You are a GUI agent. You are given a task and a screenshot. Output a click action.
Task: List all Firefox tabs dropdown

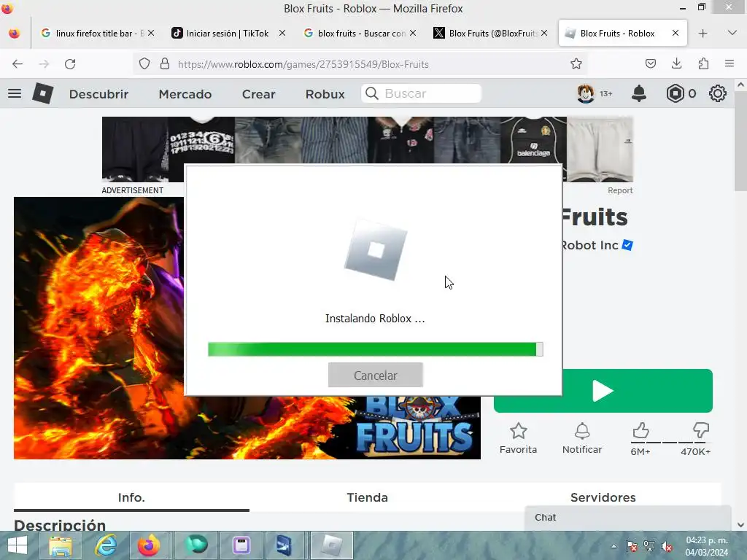(732, 33)
